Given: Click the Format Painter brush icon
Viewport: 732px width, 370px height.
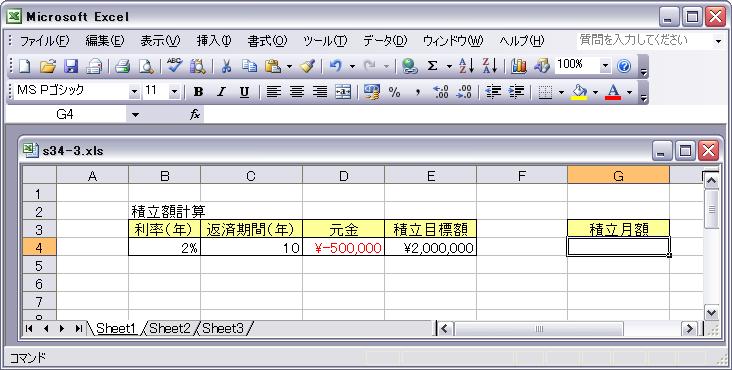Looking at the screenshot, I should (308, 66).
